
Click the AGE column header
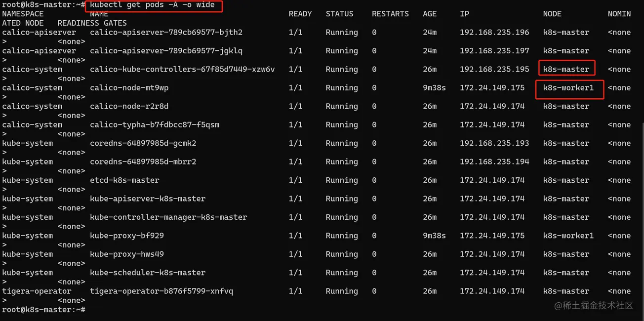click(x=430, y=14)
